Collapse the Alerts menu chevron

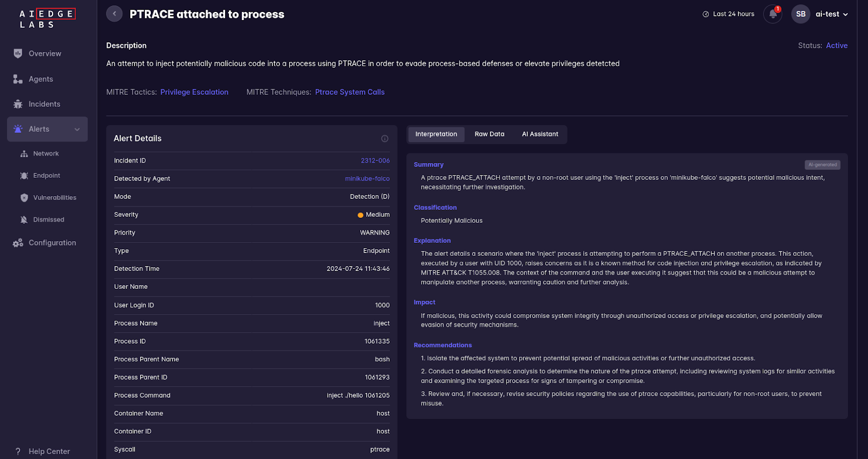point(77,130)
